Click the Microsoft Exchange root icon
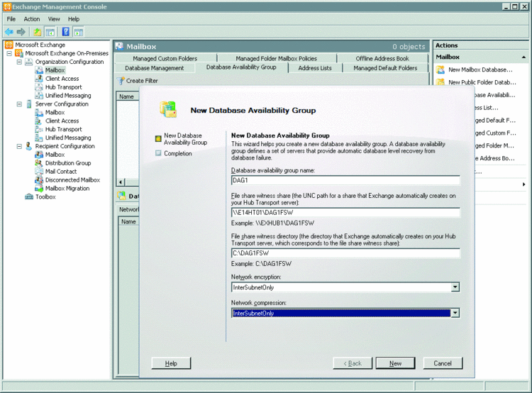The height and width of the screenshot is (393, 532). 9,45
